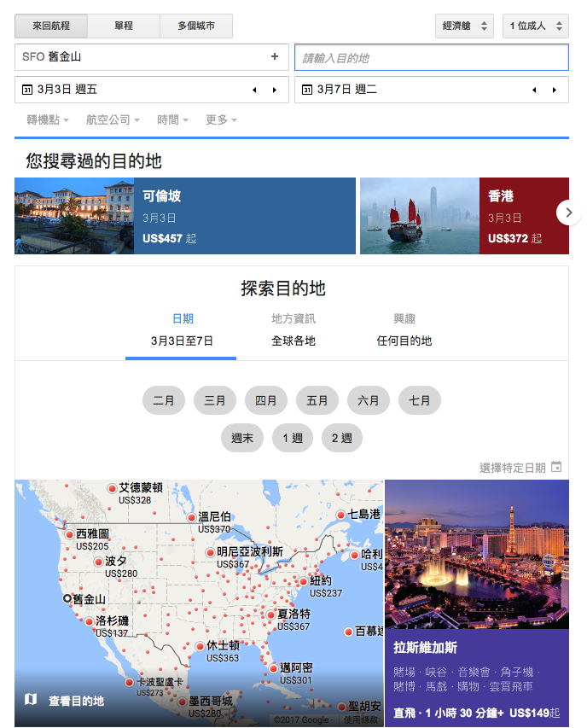Select the 多個城市 multi-city option
This screenshot has height=728, width=587.
[x=196, y=26]
